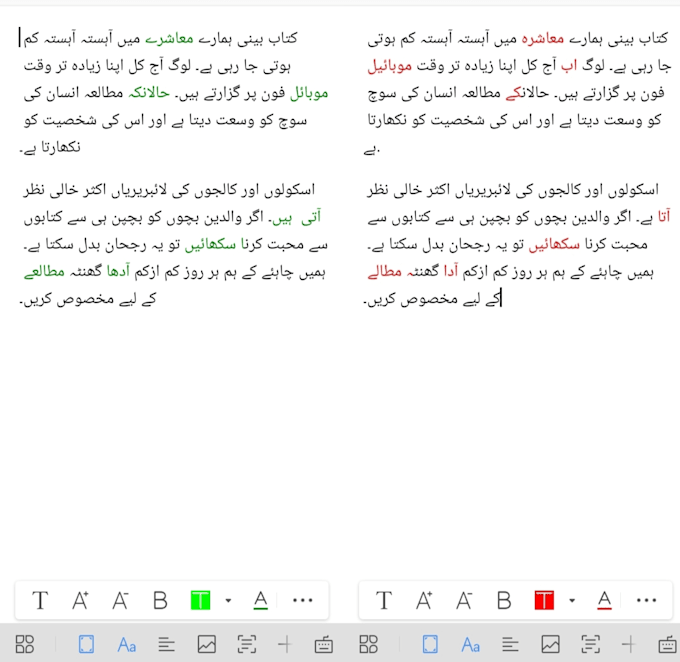Open the tools grid under the green toolbar

pos(25,644)
